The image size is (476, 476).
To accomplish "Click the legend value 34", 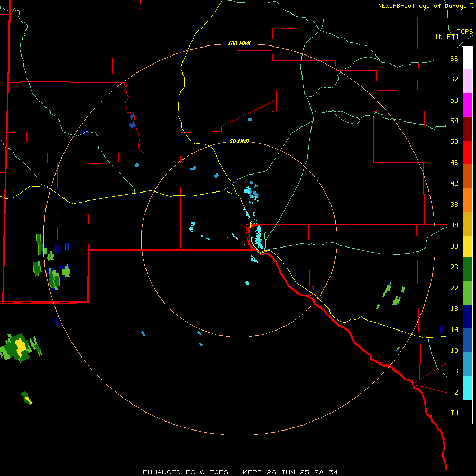I will coord(454,225).
